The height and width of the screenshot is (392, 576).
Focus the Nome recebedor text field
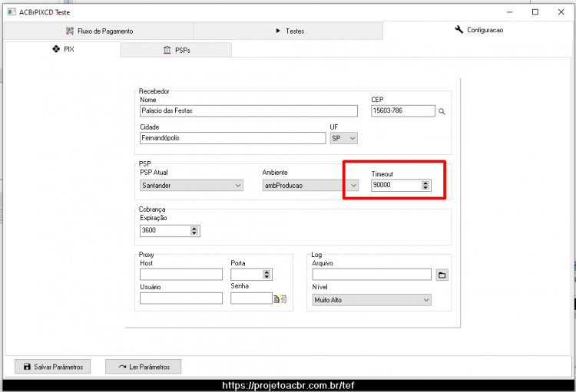click(x=249, y=110)
